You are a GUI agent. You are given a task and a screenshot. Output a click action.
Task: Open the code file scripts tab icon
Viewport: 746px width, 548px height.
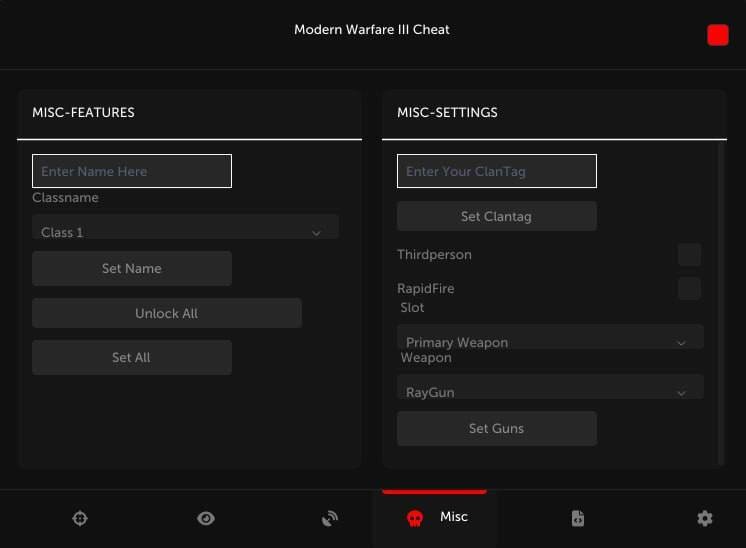click(x=578, y=518)
